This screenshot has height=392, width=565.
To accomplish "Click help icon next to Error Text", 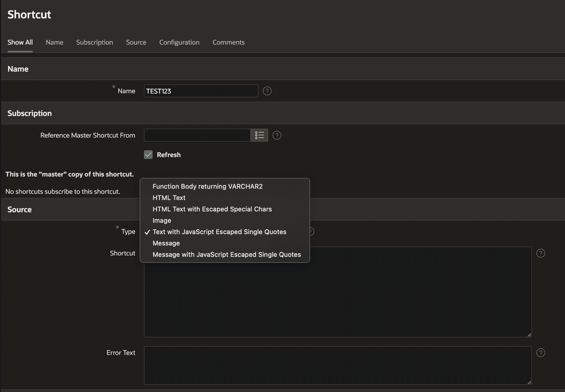I will coord(540,353).
